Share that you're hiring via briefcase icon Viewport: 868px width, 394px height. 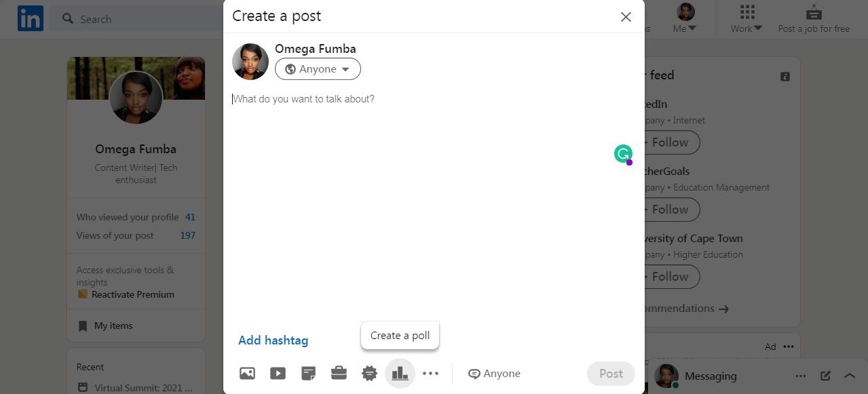point(339,373)
